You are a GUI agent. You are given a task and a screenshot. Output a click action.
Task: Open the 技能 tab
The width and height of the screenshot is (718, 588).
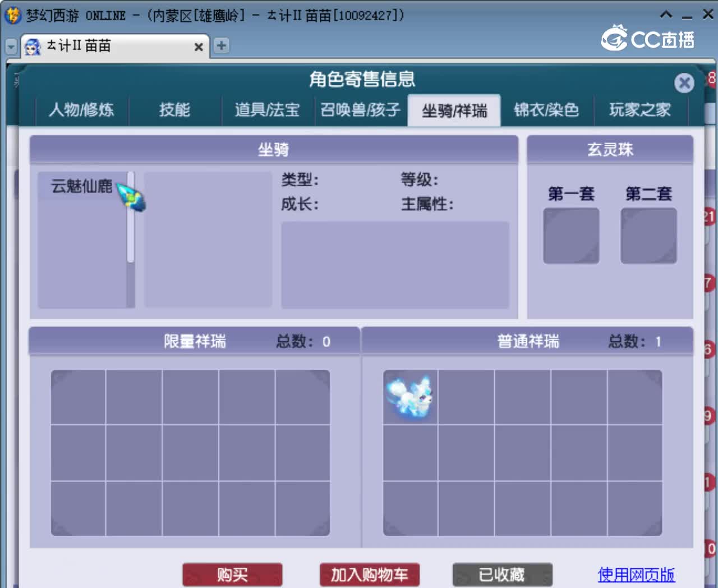[x=174, y=109]
